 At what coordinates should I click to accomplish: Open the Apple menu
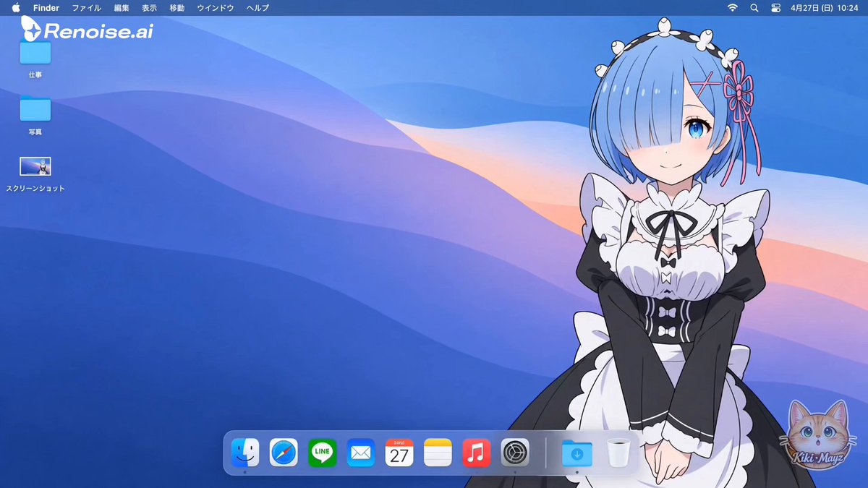click(x=15, y=7)
